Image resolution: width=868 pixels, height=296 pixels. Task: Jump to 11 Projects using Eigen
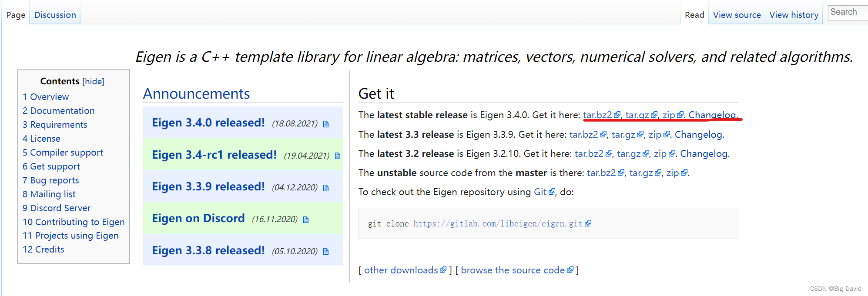pyautogui.click(x=70, y=236)
